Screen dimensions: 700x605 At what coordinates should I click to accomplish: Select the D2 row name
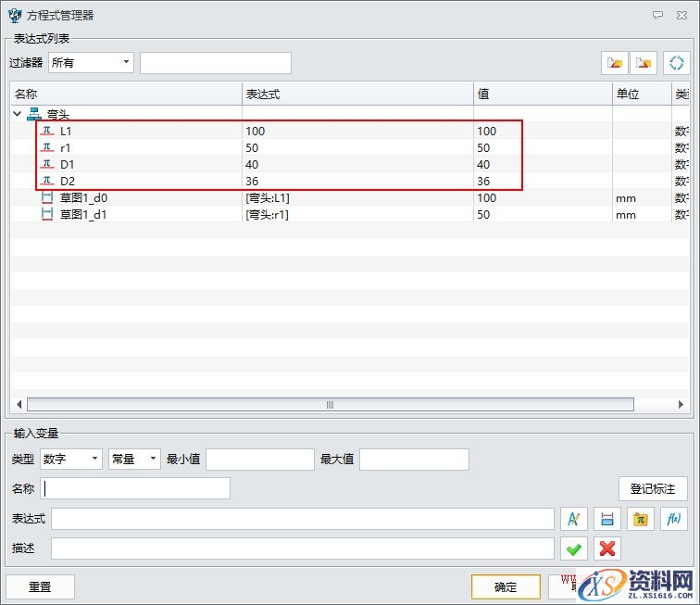tap(68, 181)
